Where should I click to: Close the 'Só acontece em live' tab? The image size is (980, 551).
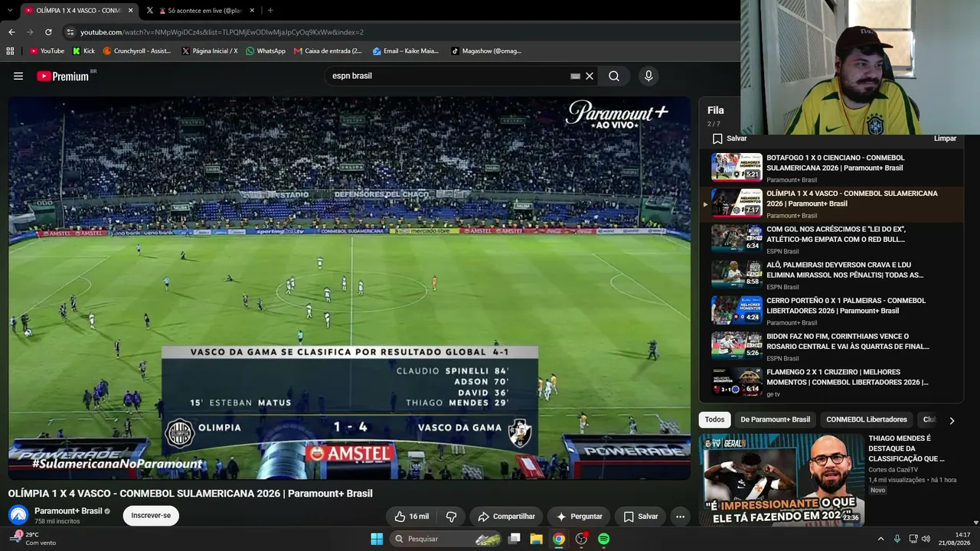click(253, 11)
